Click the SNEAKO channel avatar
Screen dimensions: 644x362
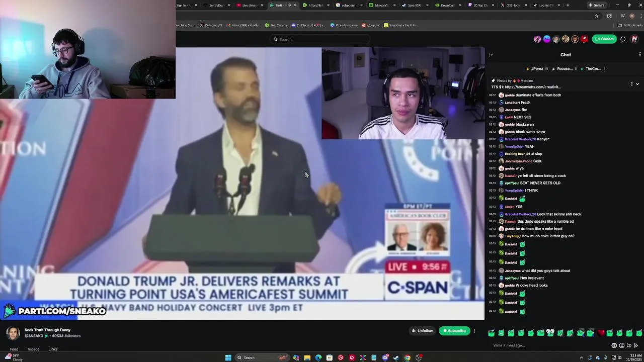pos(13,333)
